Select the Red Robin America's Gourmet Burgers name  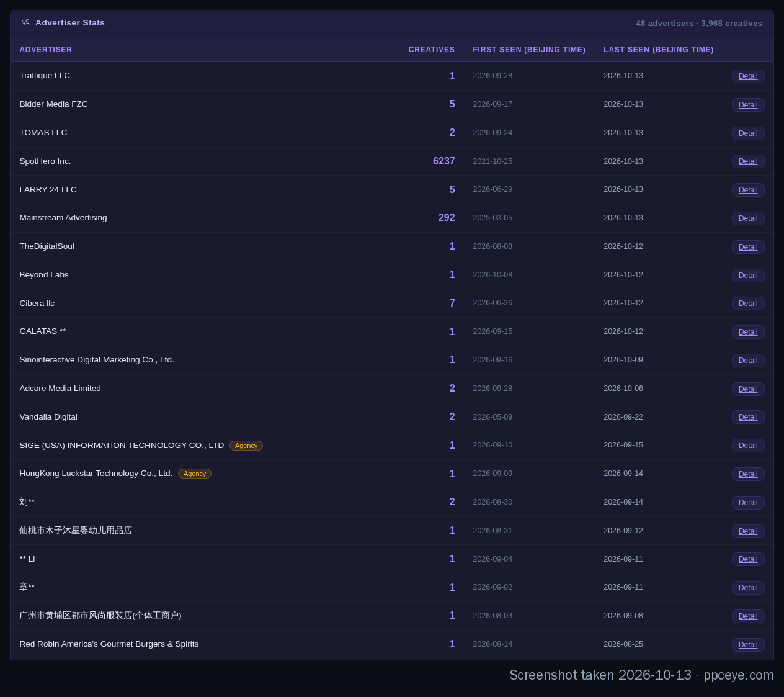point(109,644)
